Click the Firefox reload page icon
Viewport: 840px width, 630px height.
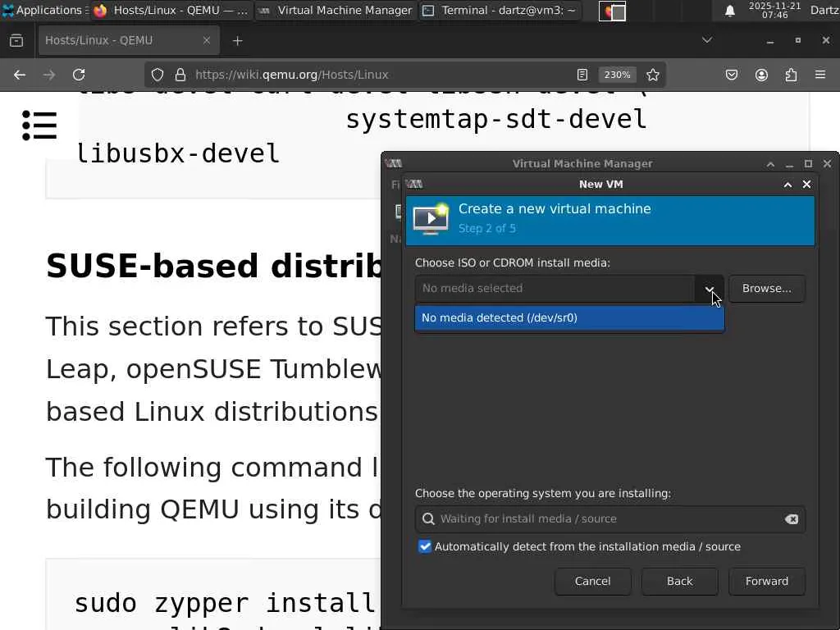79,75
